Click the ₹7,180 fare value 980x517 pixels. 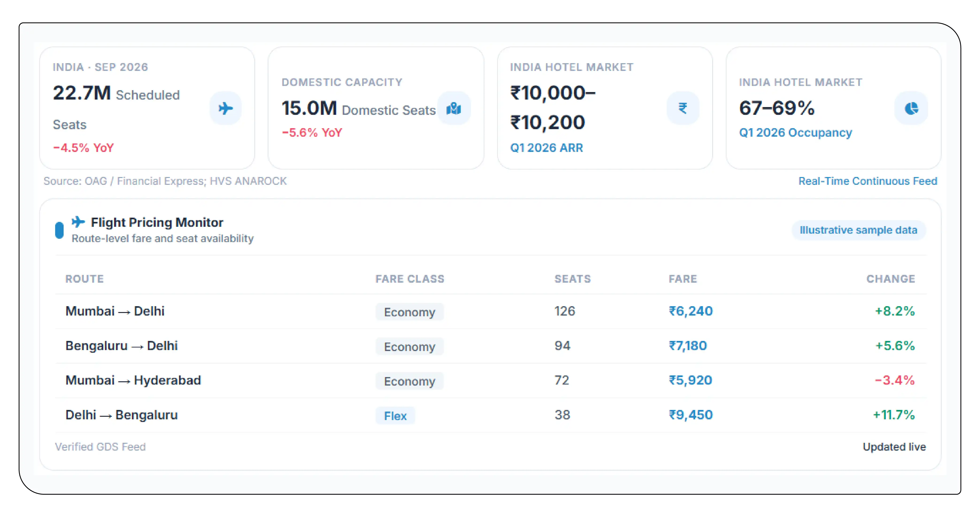(x=688, y=346)
